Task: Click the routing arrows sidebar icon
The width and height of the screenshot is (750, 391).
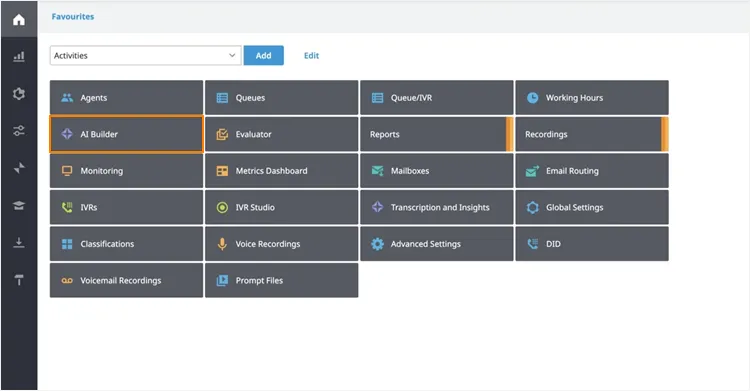Action: pyautogui.click(x=19, y=168)
